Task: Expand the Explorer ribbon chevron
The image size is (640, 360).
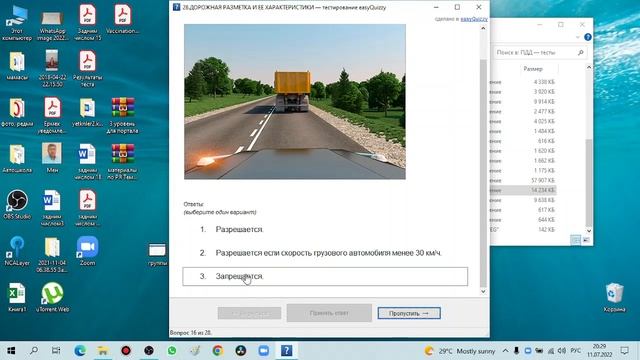Action: [x=578, y=37]
